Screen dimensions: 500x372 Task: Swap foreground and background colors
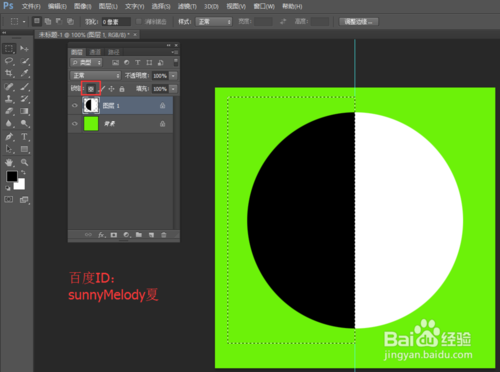23,172
